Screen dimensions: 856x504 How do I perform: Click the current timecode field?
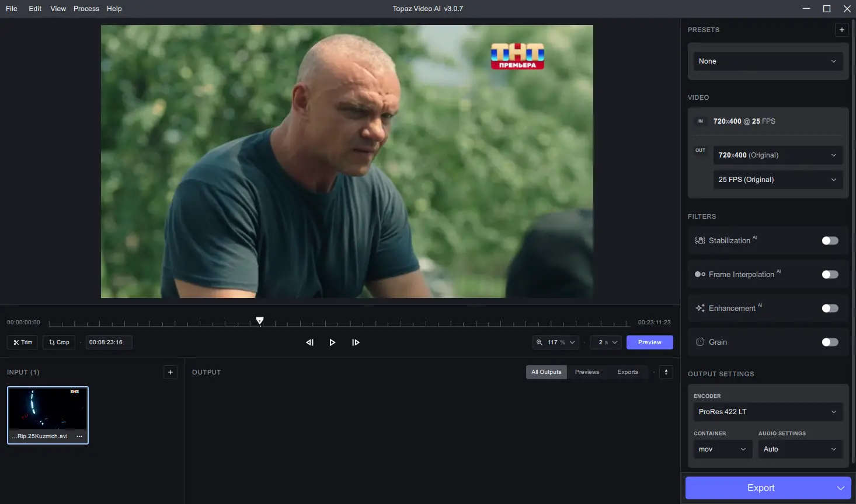tap(109, 342)
